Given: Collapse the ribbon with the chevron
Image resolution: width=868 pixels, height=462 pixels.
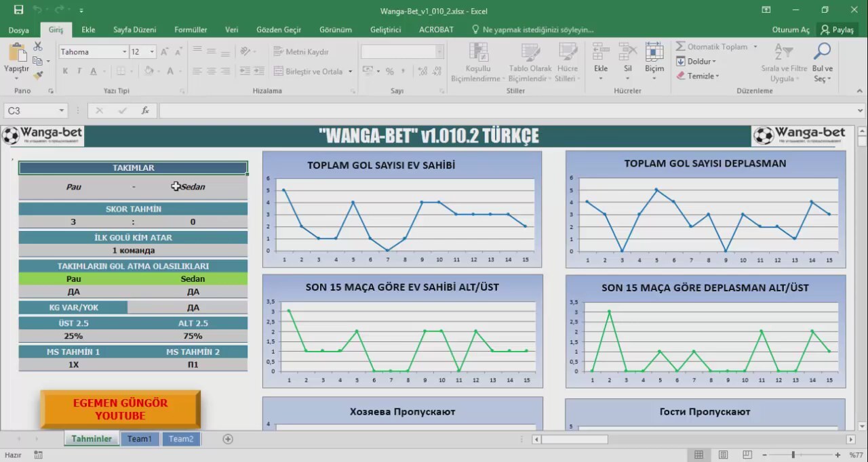Looking at the screenshot, I should coord(860,91).
